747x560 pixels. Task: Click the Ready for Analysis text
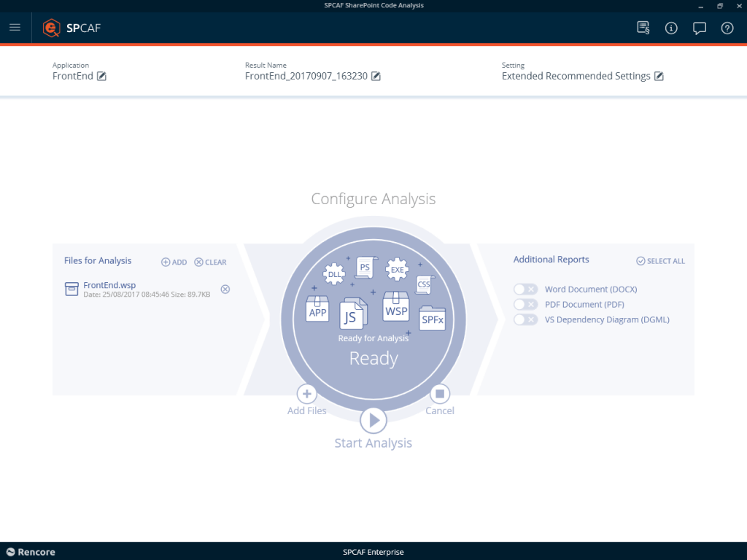[373, 338]
